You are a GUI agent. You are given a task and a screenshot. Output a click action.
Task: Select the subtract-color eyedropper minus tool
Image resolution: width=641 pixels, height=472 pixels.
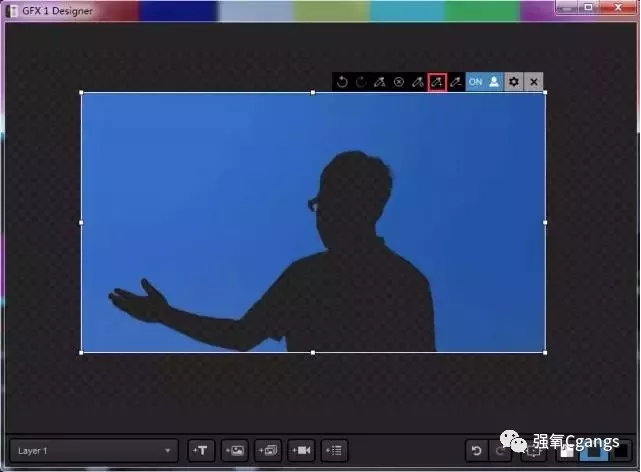pyautogui.click(x=456, y=82)
